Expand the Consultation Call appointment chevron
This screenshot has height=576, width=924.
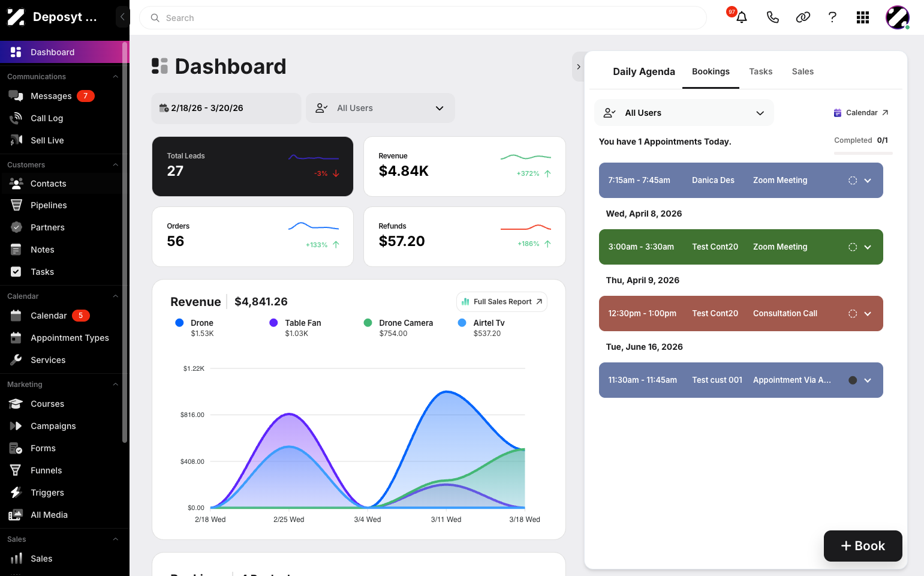point(868,314)
